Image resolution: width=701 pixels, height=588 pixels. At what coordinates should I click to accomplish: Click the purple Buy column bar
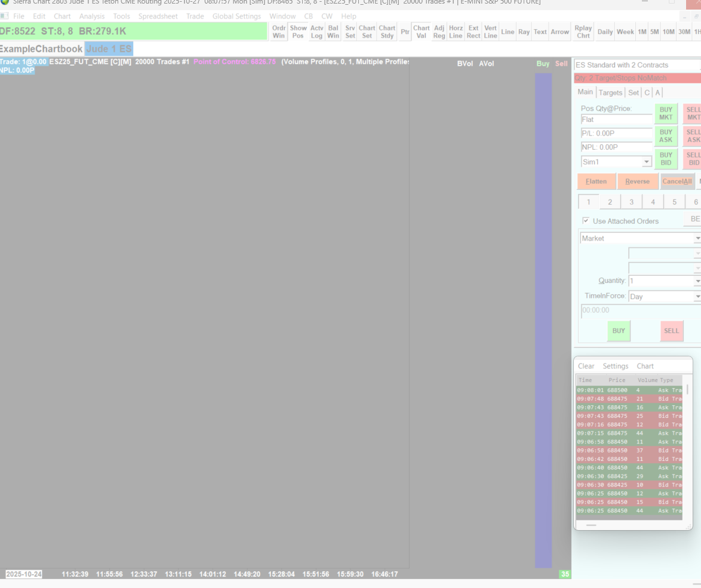(x=543, y=321)
